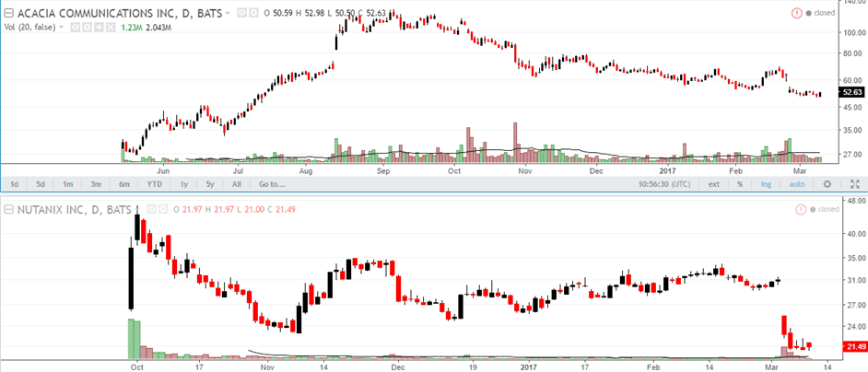The width and height of the screenshot is (868, 372).
Task: Click the closed market status on the Nutanix chart
Action: click(x=825, y=210)
